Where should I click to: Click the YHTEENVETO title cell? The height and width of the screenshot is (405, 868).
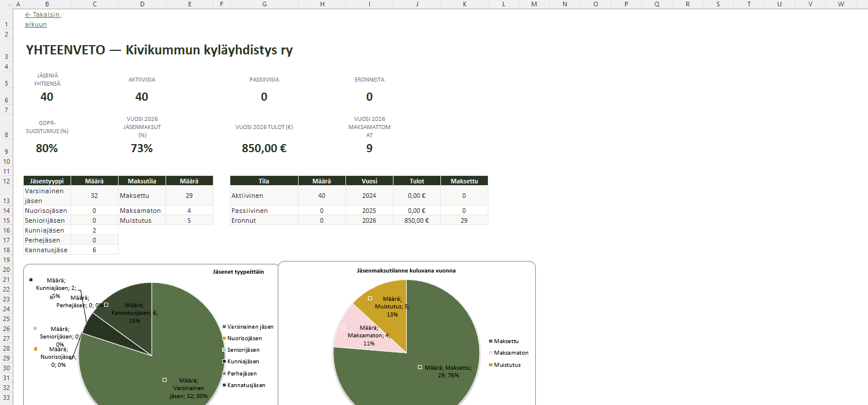pos(159,50)
